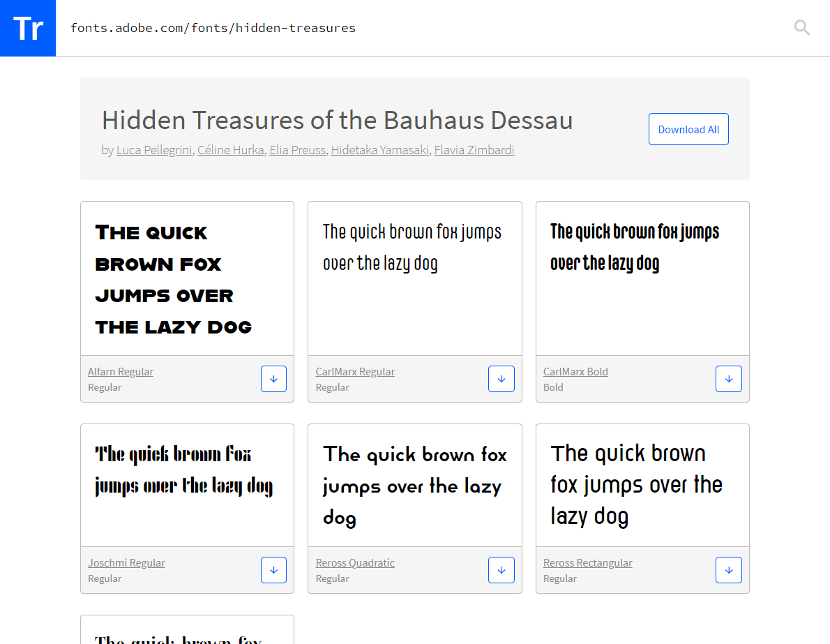The height and width of the screenshot is (644, 830).
Task: Click the 'Bold' style label under CarlMarx Bold
Action: click(x=553, y=387)
